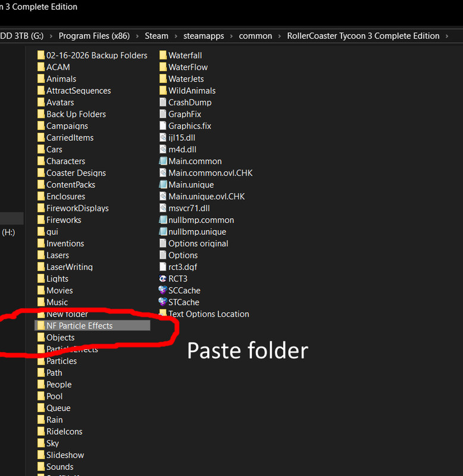Click the RCT3 application icon
This screenshot has width=463, height=476.
[162, 278]
